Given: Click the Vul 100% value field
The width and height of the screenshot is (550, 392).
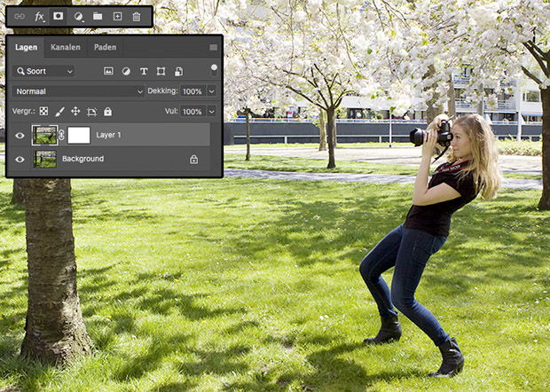Looking at the screenshot, I should (192, 112).
